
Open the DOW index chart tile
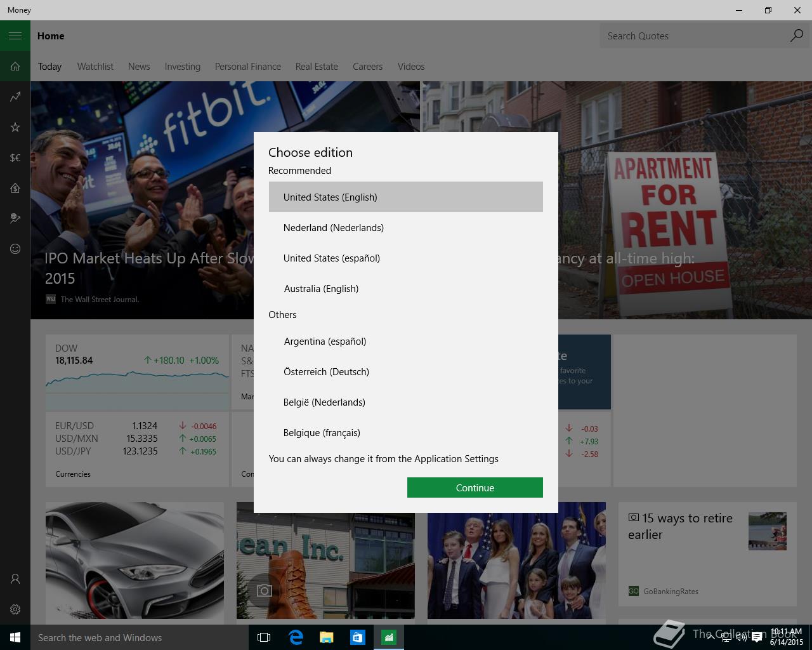click(137, 372)
